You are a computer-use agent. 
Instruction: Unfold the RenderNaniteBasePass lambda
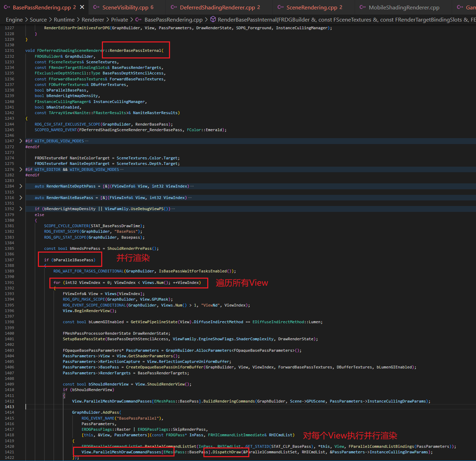point(21,198)
